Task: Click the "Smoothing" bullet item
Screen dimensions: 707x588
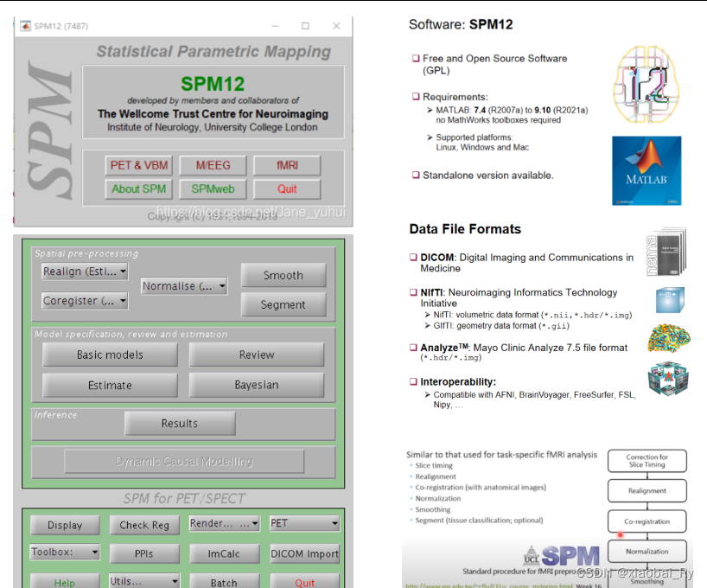Action: pos(433,509)
